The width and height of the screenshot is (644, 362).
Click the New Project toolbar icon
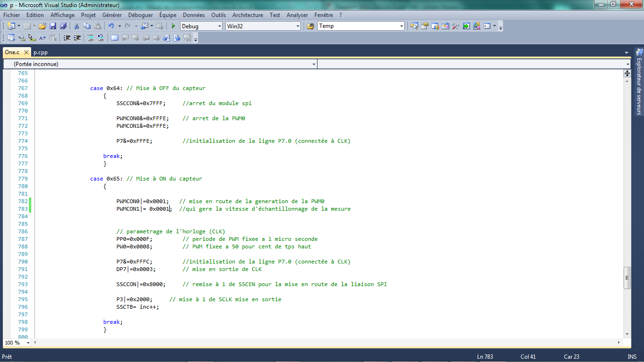11,26
